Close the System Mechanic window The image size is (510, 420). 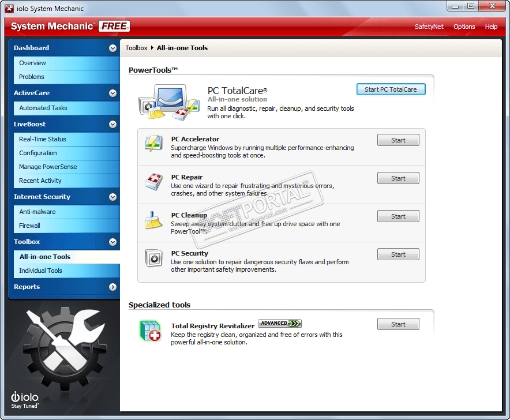point(492,6)
